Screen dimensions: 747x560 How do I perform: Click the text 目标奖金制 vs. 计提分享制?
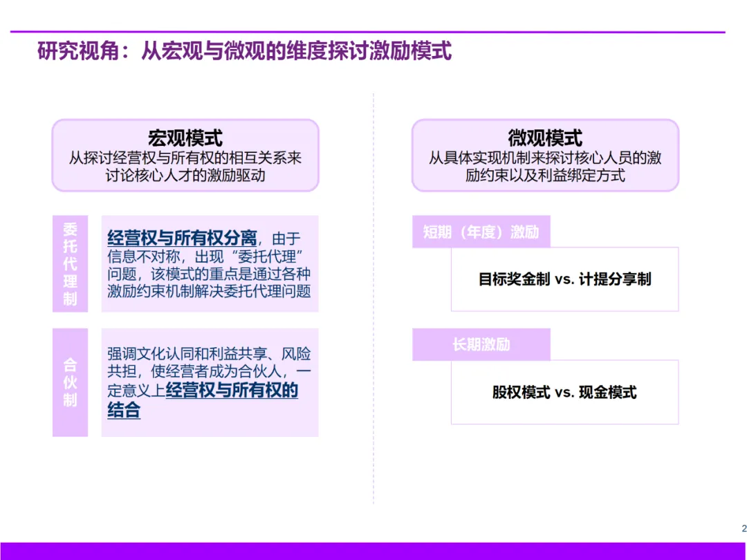pyautogui.click(x=564, y=279)
